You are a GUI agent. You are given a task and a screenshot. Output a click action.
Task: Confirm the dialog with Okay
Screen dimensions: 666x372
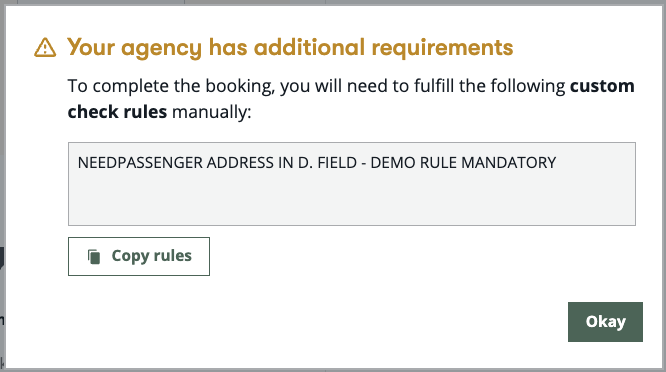[x=605, y=322]
